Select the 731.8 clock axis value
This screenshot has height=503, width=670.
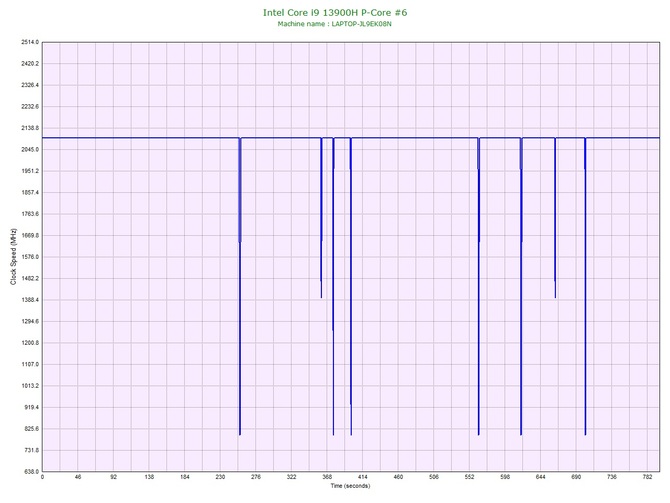[31, 450]
